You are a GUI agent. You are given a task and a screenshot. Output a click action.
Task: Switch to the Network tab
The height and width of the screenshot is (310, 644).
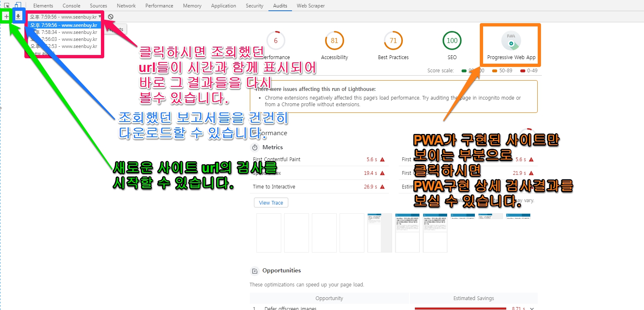[x=126, y=6]
